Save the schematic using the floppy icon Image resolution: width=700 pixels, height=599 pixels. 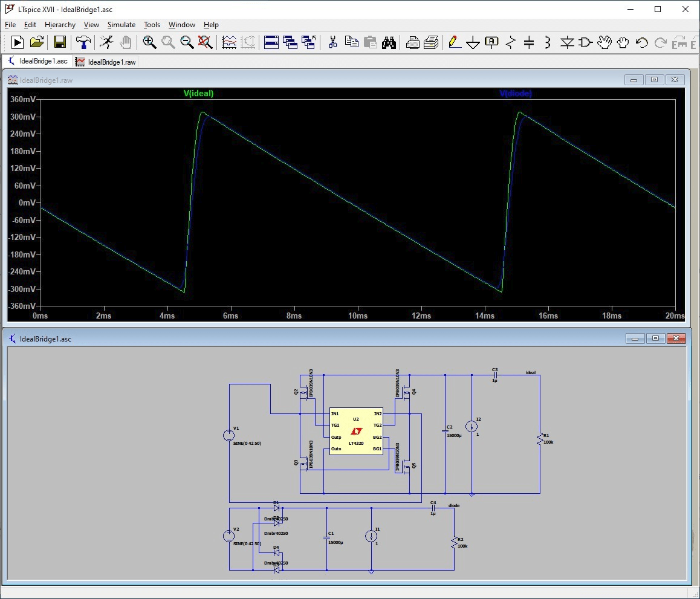pos(59,42)
